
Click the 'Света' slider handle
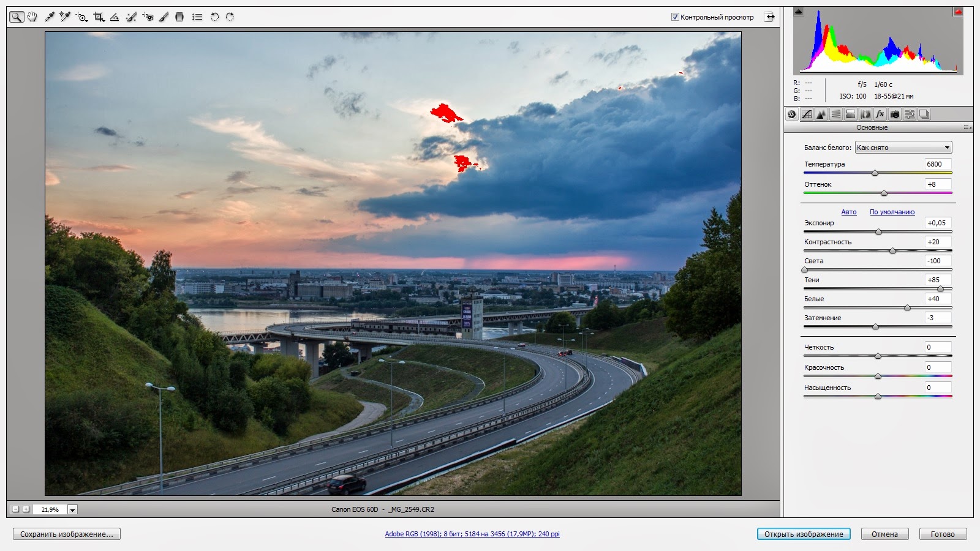coord(805,270)
